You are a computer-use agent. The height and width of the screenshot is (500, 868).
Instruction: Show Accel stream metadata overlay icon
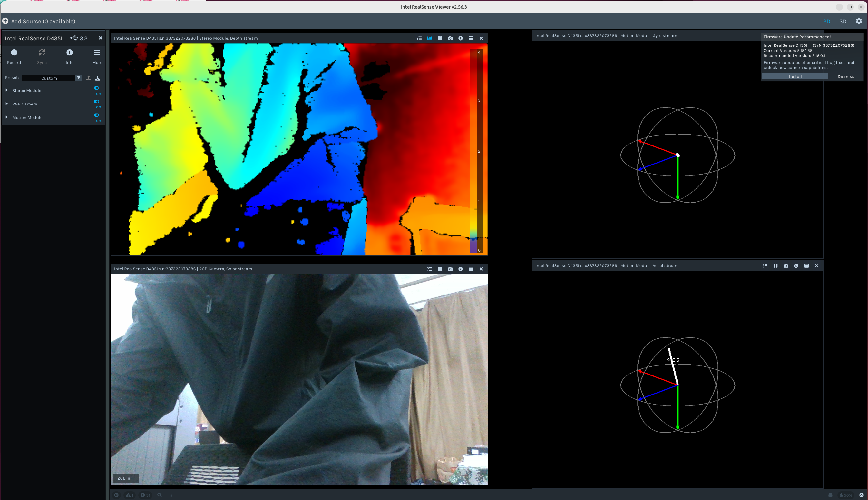pyautogui.click(x=765, y=265)
